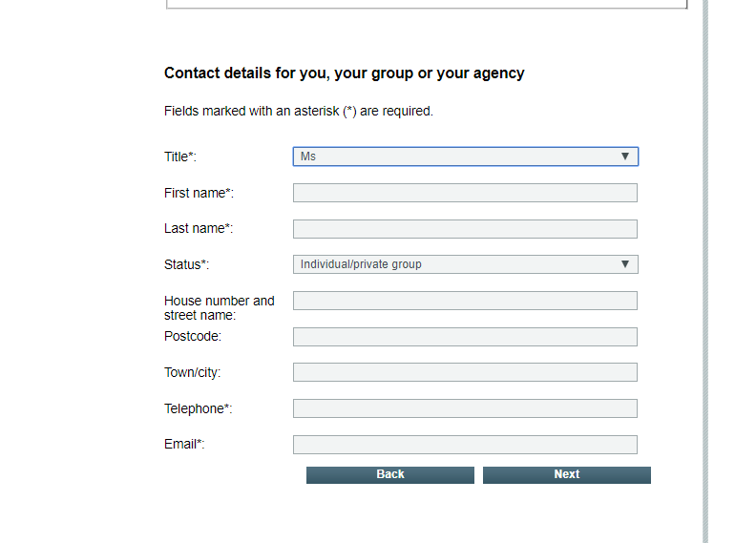Expand the Status dropdown showing Individual/private group
Image resolution: width=756 pixels, height=543 pixels.
tap(465, 264)
